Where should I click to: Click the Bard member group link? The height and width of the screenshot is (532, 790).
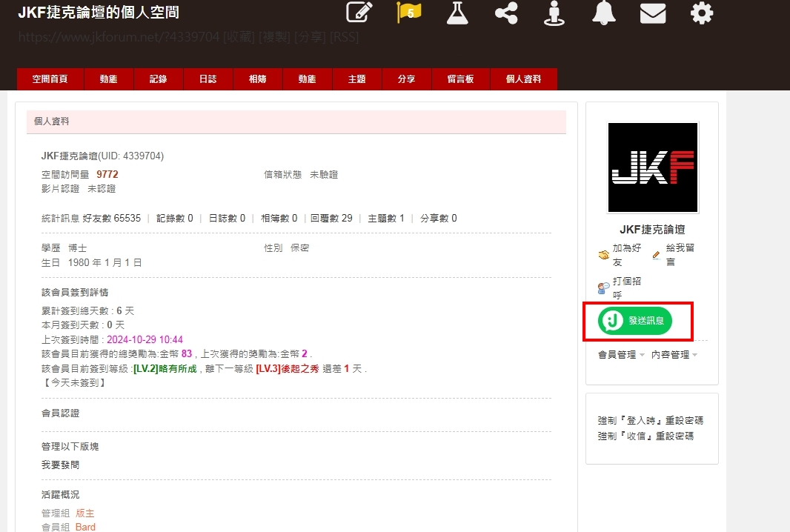[x=85, y=527]
